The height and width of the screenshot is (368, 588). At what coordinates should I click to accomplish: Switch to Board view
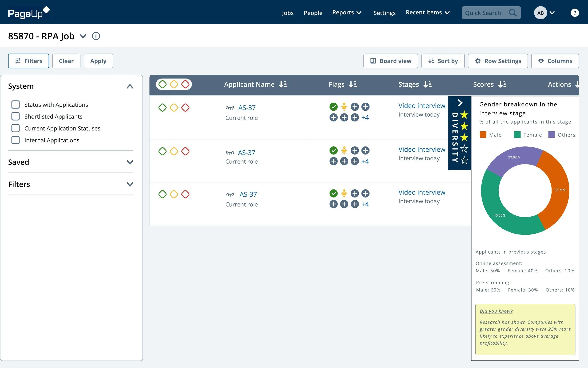click(390, 61)
